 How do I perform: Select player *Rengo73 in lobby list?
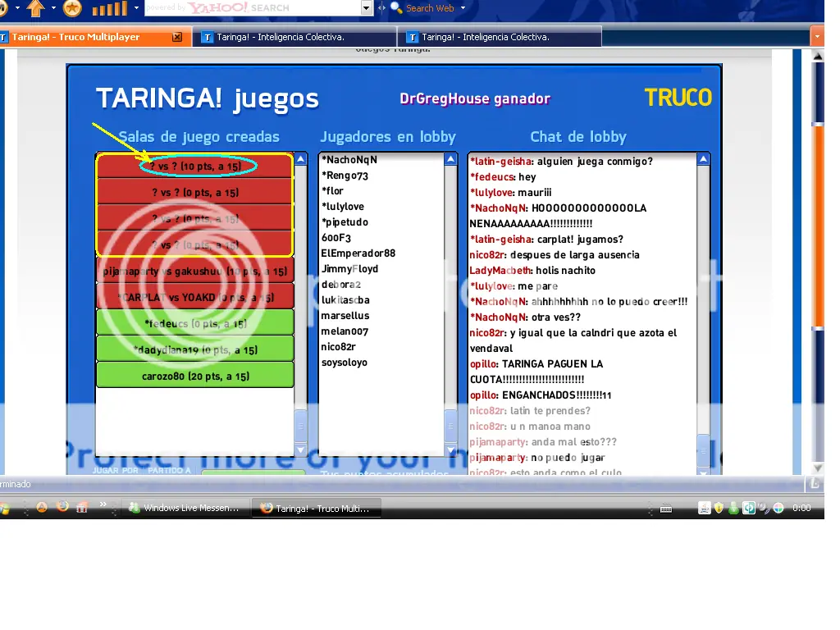345,176
